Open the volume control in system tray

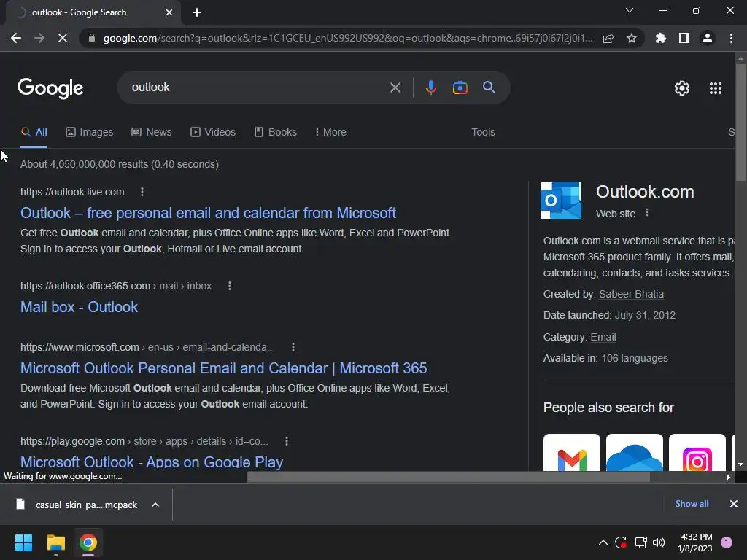pyautogui.click(x=659, y=542)
